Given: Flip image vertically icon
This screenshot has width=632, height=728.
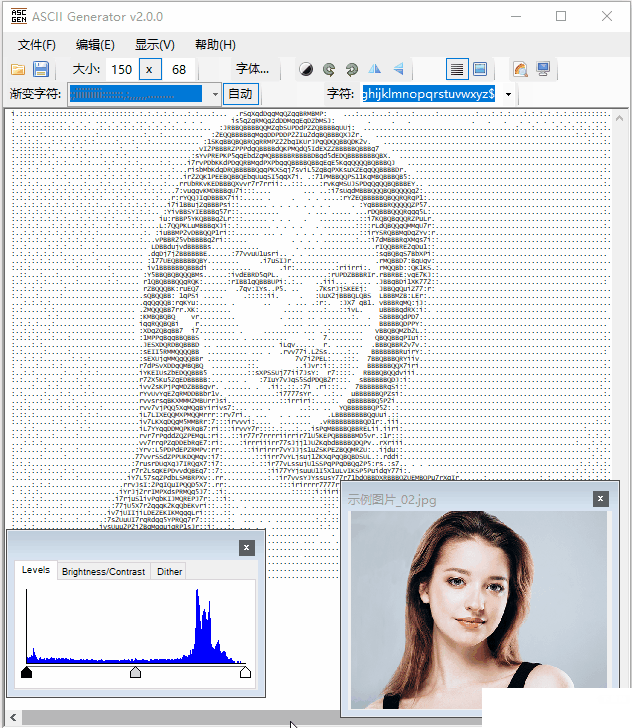Looking at the screenshot, I should tap(398, 70).
